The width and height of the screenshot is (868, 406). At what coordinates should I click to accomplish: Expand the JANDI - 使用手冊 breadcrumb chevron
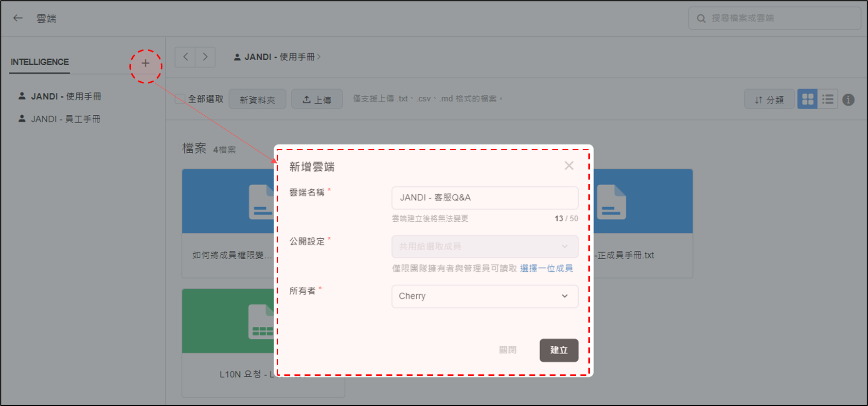point(319,57)
